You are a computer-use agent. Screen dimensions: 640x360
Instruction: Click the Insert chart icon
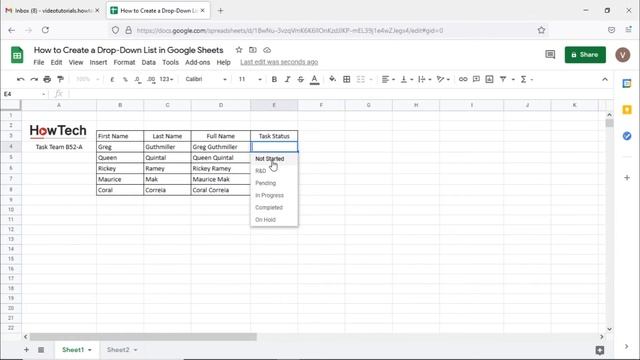pos(489,79)
